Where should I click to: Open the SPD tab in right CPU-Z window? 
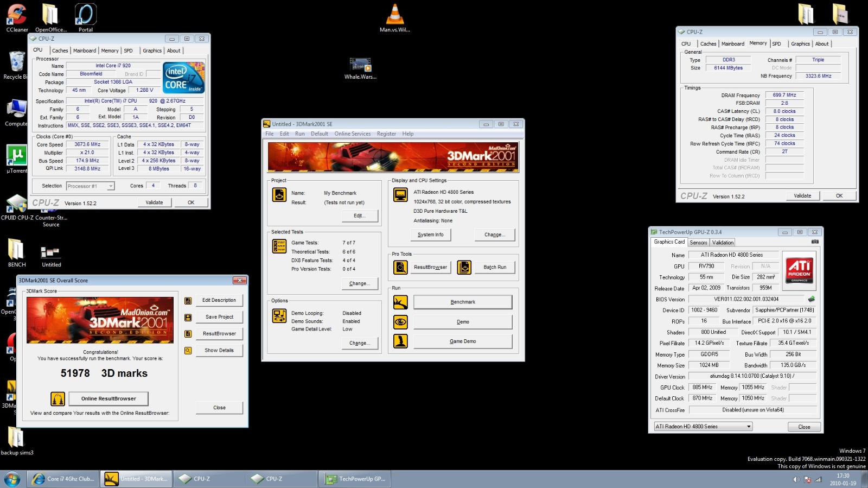[777, 44]
